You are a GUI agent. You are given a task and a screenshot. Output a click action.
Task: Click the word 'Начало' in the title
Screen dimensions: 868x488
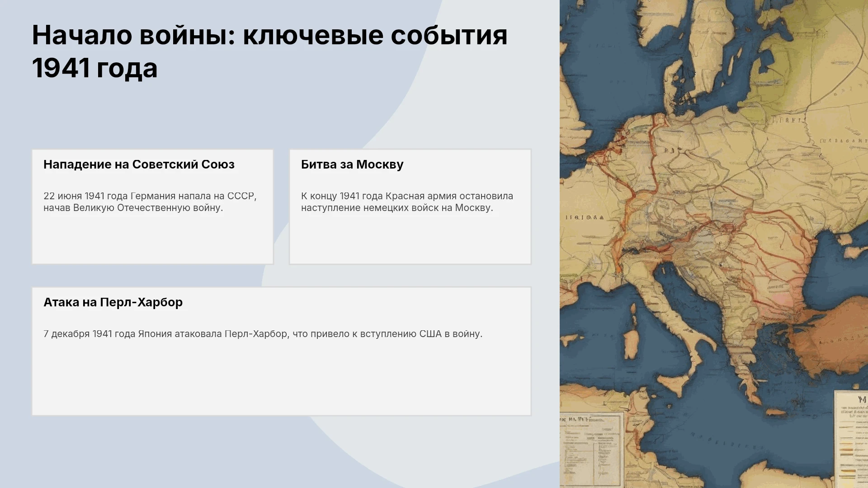point(82,35)
